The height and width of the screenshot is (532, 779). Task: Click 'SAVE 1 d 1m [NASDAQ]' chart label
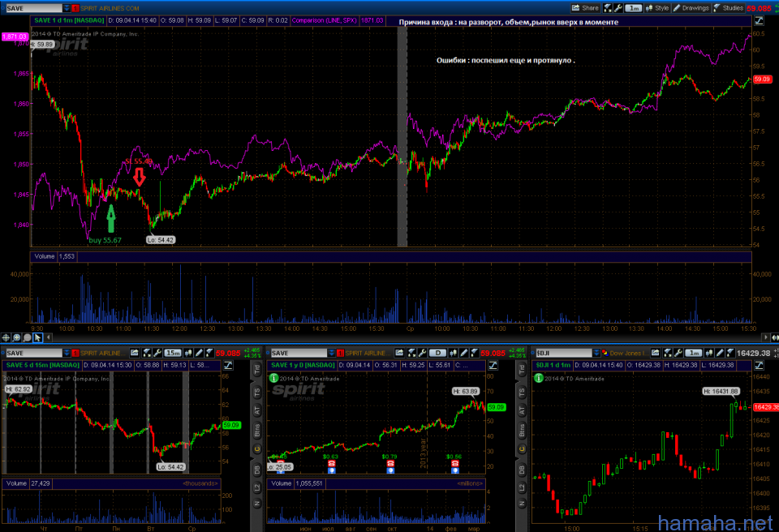(x=69, y=20)
